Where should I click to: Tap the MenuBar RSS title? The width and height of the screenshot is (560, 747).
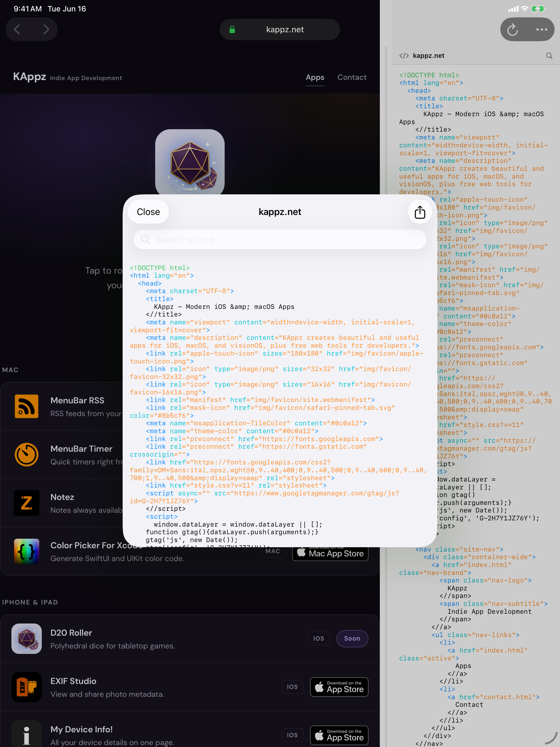point(77,400)
